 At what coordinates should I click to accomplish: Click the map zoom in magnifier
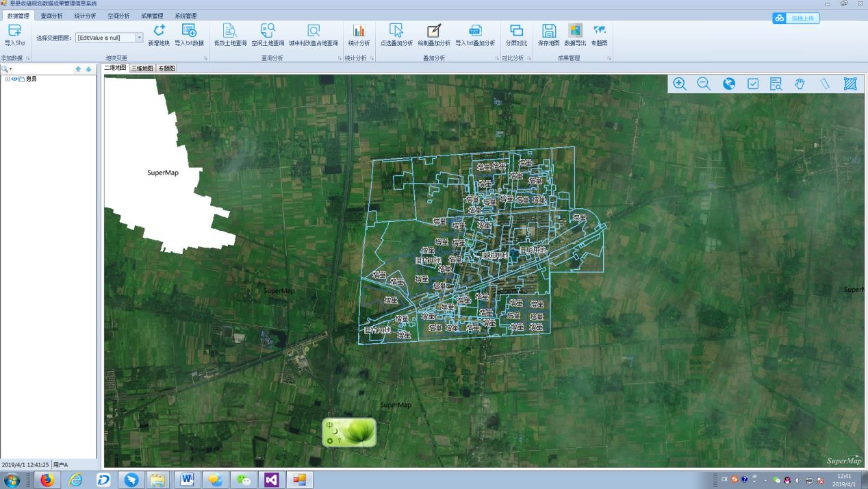[679, 84]
